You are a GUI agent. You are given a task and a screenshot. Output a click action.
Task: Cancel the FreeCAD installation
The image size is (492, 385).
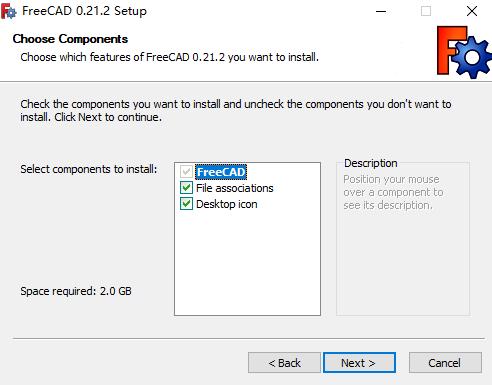point(445,363)
